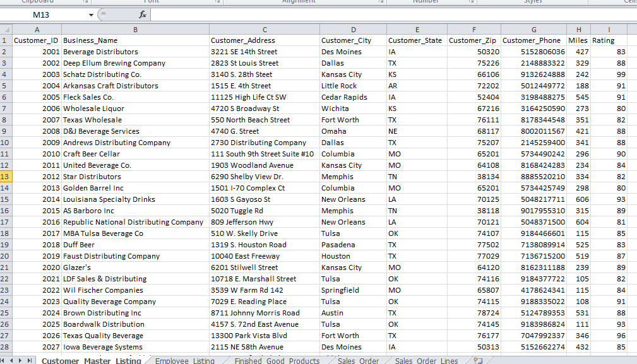This screenshot has width=637, height=364.
Task: Click the Customer_City header cell
Action: coord(354,40)
